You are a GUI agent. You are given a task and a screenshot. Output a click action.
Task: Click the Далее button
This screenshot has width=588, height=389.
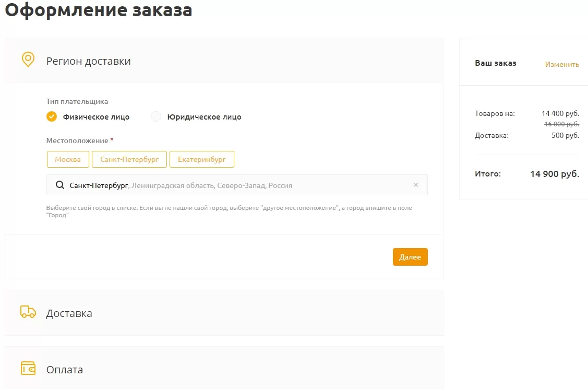(x=410, y=257)
